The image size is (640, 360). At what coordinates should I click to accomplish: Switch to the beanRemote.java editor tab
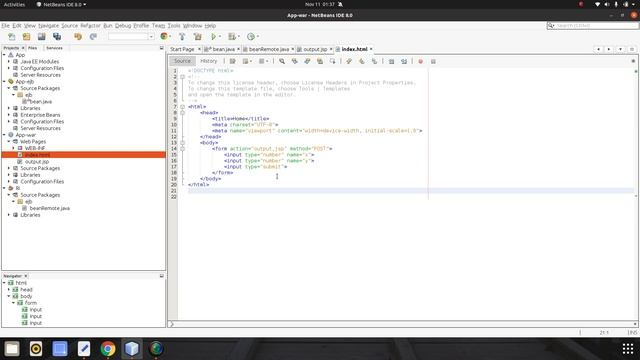(x=269, y=49)
